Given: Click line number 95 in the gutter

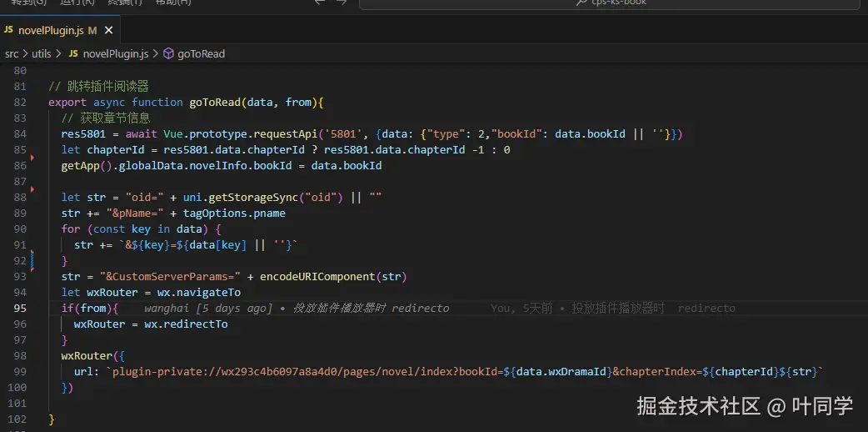Looking at the screenshot, I should point(20,309).
